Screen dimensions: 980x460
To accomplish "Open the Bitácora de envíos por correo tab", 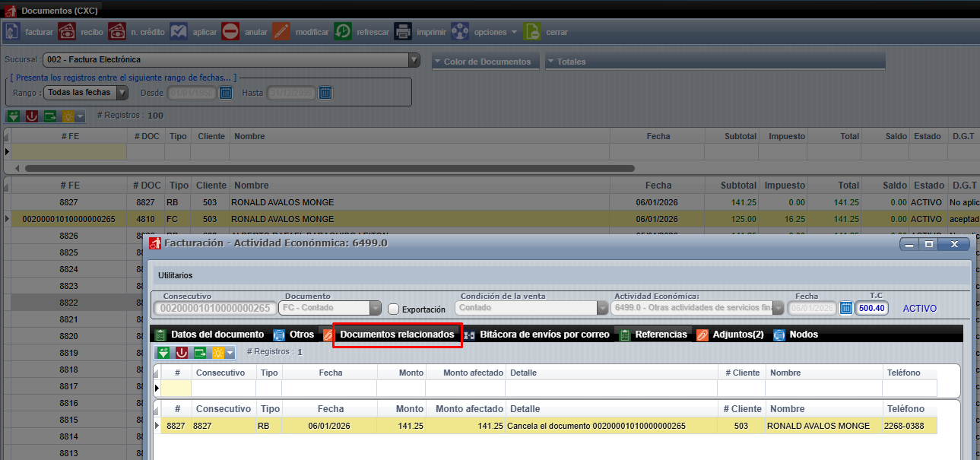I will coord(544,335).
